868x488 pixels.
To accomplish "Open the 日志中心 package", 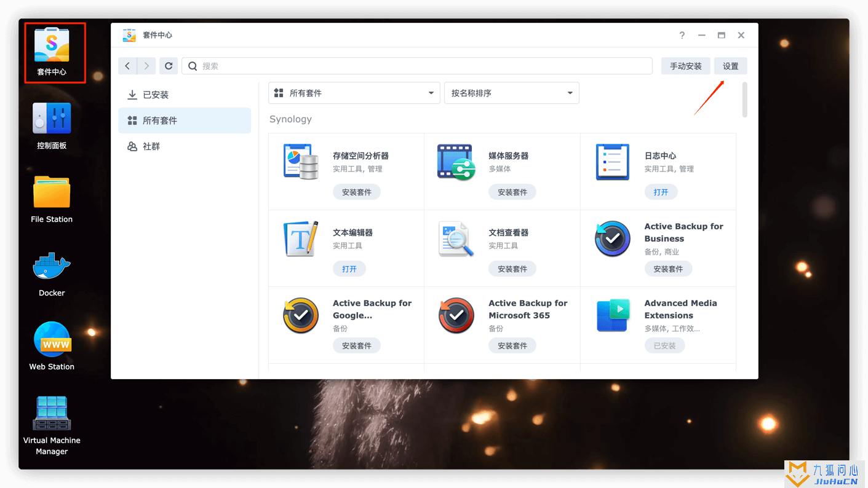I will coord(661,192).
